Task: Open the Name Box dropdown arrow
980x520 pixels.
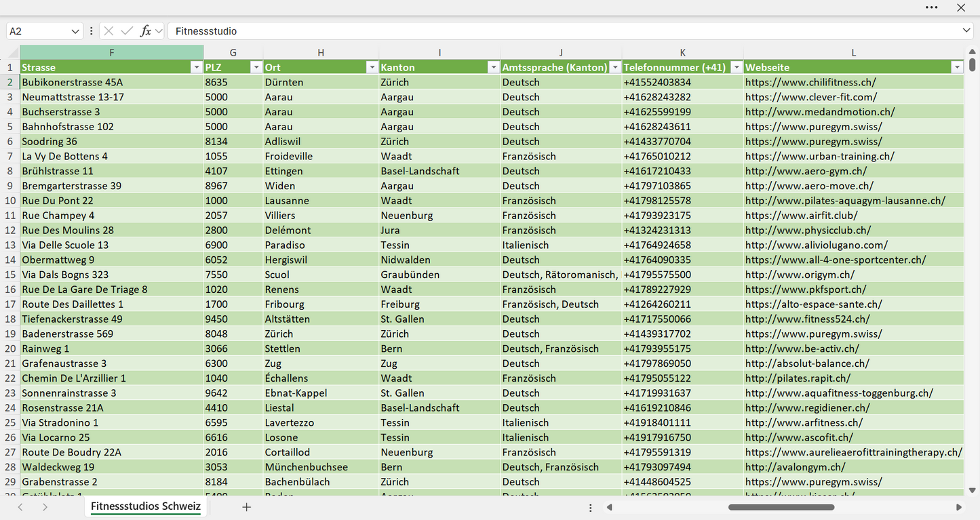Action: pyautogui.click(x=75, y=31)
